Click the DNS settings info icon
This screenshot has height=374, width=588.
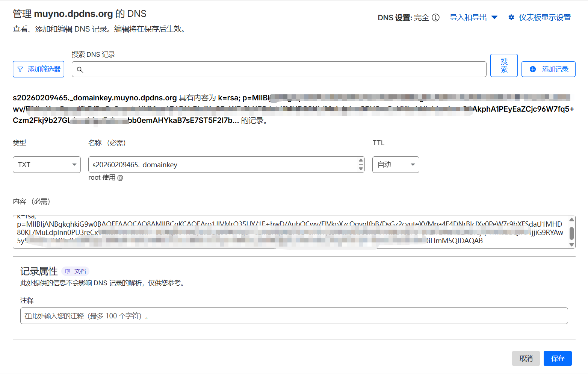click(435, 18)
